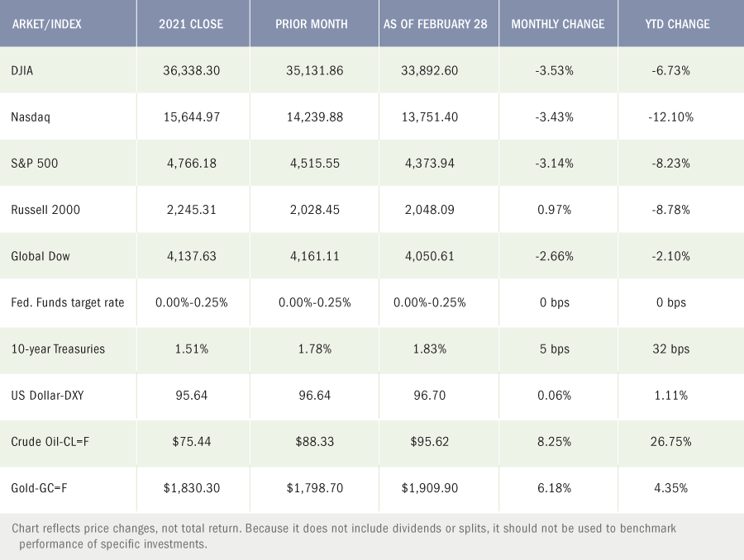The width and height of the screenshot is (744, 560).
Task: Select DJIA prior month value "35,131.86"
Action: (x=315, y=71)
